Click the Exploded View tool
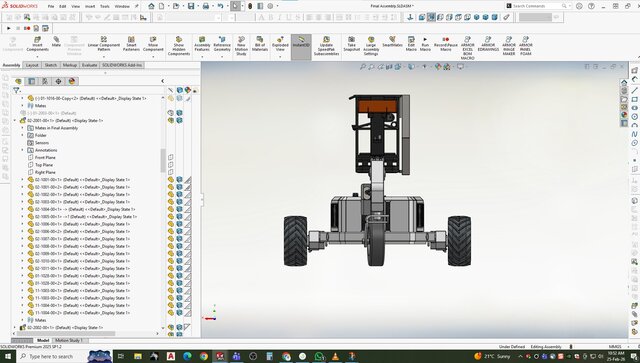The width and height of the screenshot is (640, 363). coord(280,44)
